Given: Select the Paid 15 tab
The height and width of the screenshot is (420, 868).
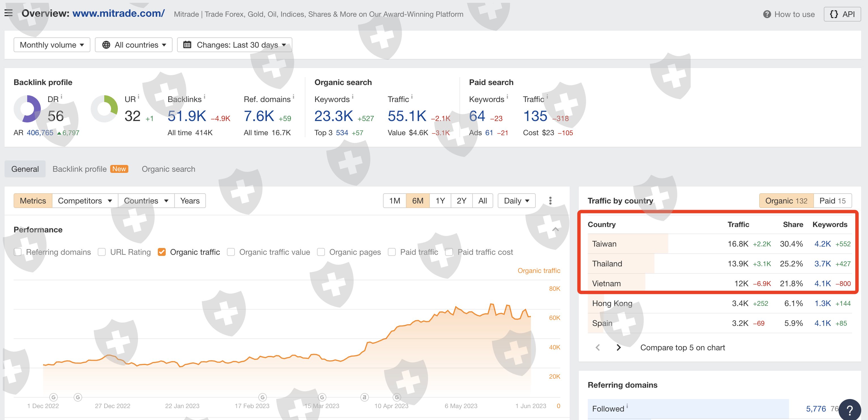Looking at the screenshot, I should [x=832, y=201].
